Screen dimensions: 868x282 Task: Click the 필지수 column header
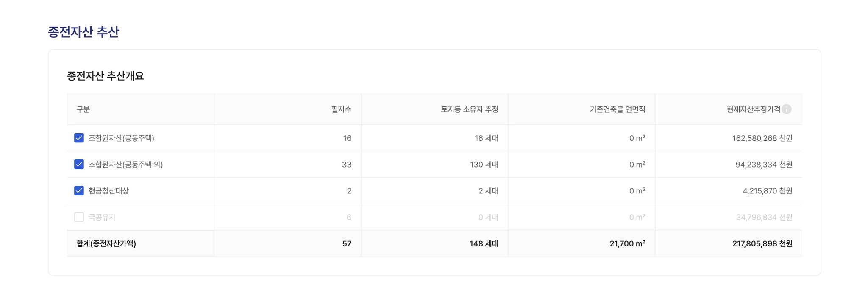click(x=341, y=109)
